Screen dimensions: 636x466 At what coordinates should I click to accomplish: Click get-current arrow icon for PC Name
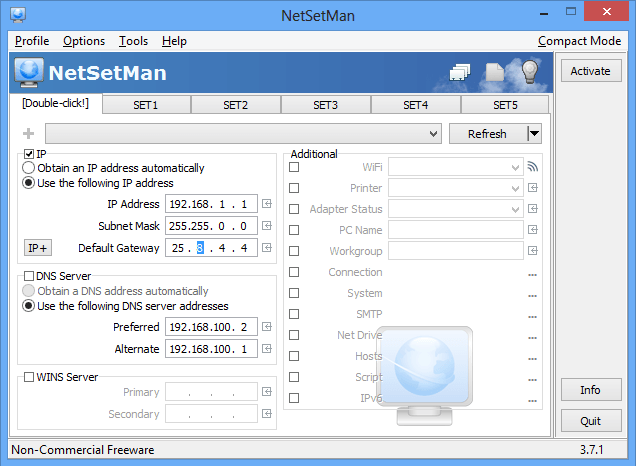[x=533, y=230]
